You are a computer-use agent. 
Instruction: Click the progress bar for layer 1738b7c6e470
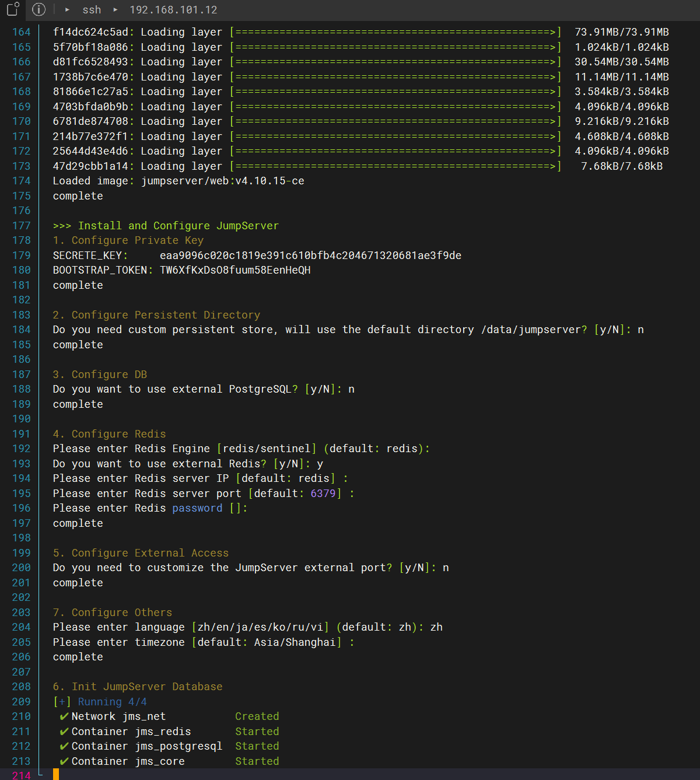tap(395, 77)
